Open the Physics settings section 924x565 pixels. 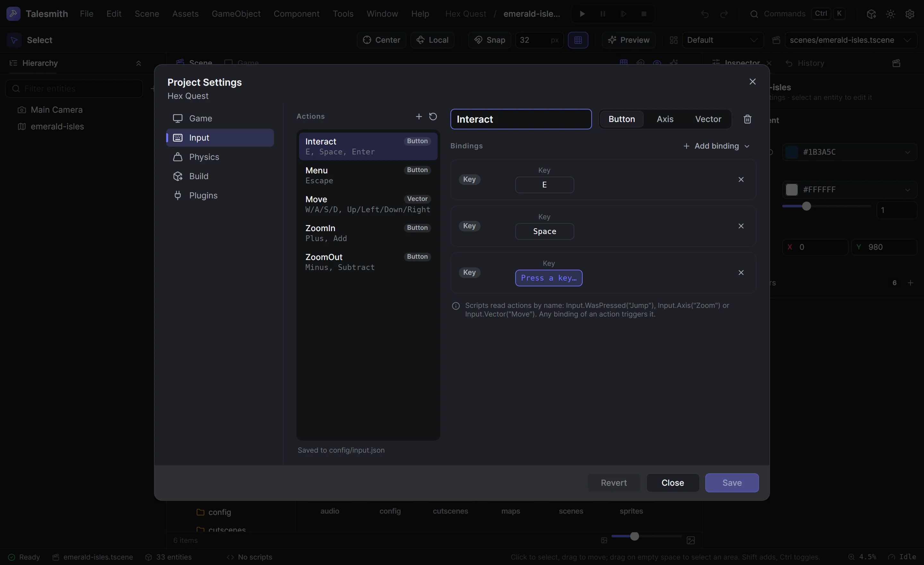(x=220, y=157)
